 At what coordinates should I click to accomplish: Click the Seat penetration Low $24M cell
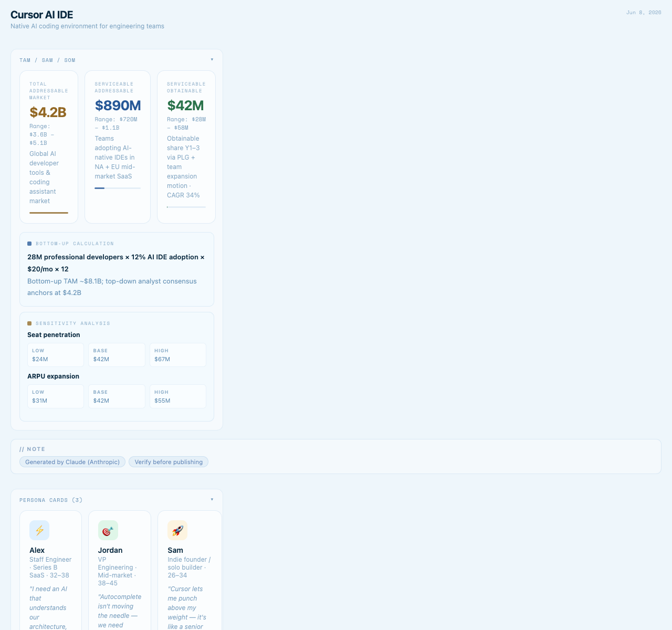click(56, 355)
